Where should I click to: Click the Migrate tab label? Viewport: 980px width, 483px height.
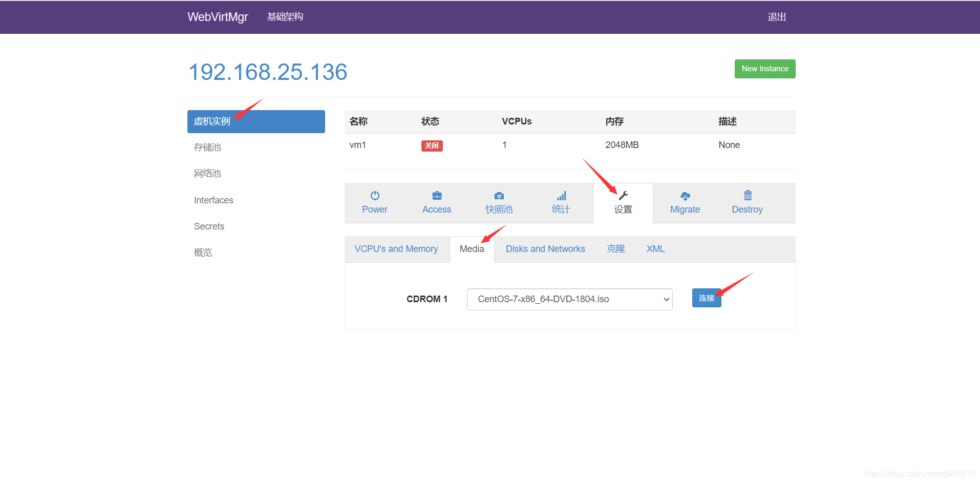coord(685,209)
